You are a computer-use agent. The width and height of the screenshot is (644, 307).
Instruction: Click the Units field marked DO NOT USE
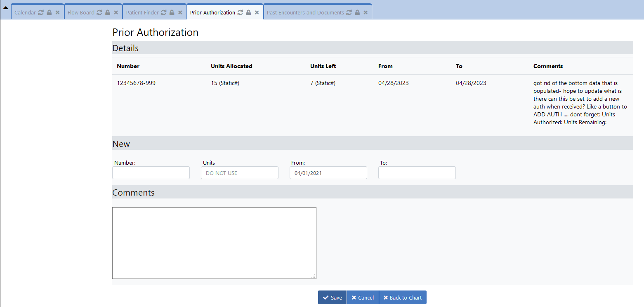(239, 172)
